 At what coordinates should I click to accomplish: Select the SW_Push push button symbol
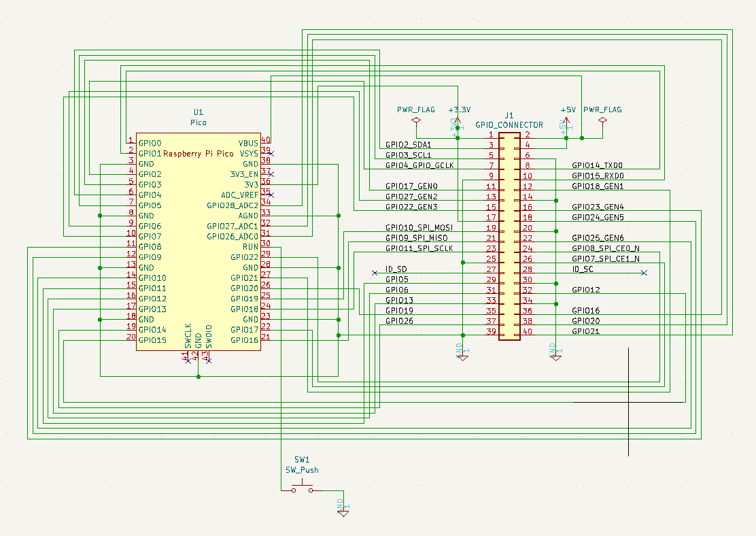pos(302,488)
